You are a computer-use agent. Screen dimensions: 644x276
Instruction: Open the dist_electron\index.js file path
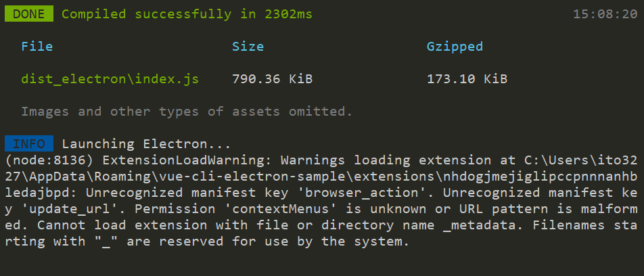[110, 79]
